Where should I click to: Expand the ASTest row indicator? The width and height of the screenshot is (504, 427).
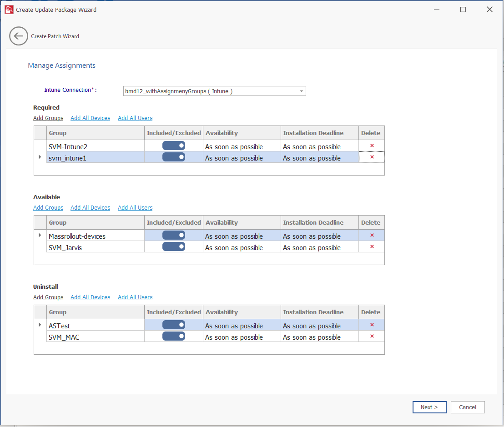click(x=40, y=325)
